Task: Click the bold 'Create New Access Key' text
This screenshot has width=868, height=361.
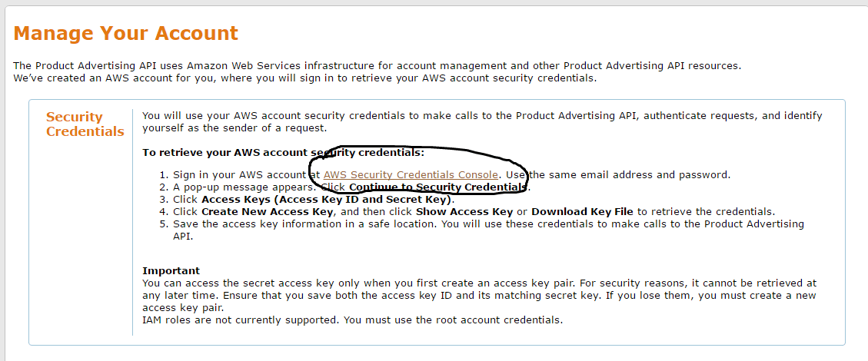Action: [268, 212]
